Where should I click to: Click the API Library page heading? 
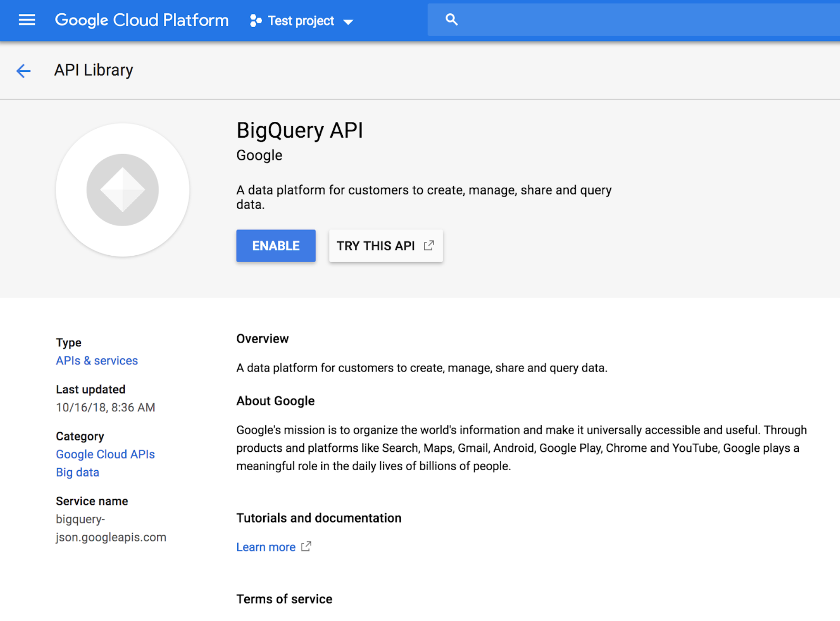pyautogui.click(x=93, y=70)
